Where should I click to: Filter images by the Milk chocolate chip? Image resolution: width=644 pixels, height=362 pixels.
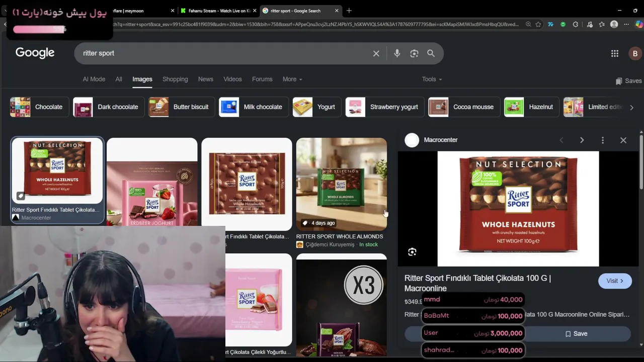(x=254, y=107)
